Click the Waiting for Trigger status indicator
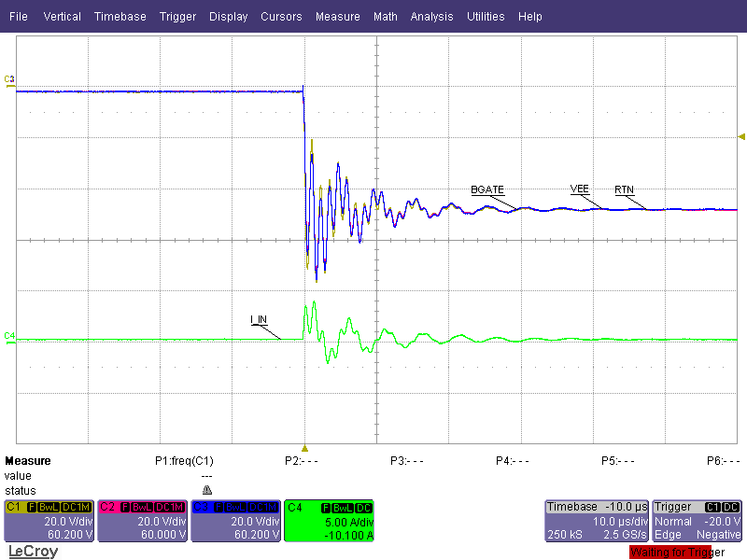Screen dimensions: 747x560 click(670, 552)
